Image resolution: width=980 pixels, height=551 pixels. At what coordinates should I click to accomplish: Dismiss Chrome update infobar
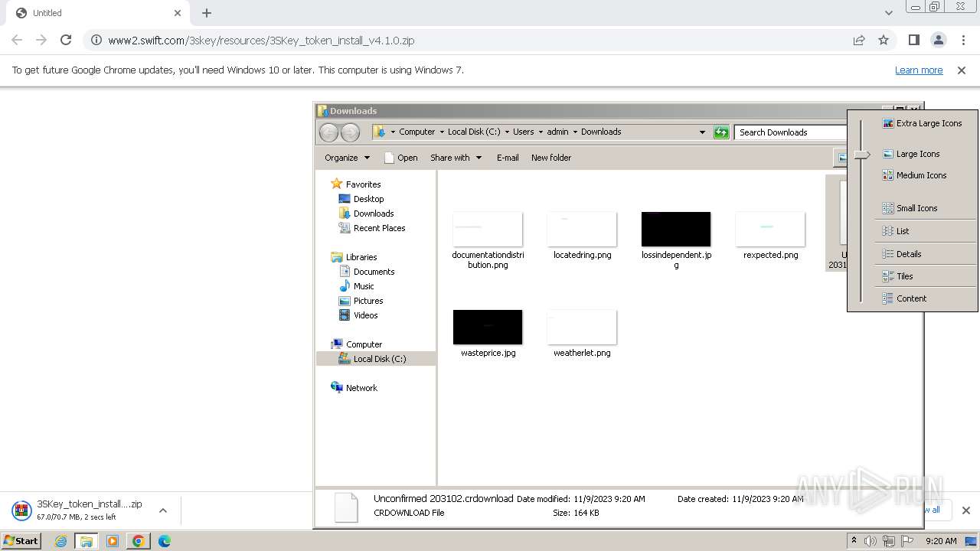point(962,70)
